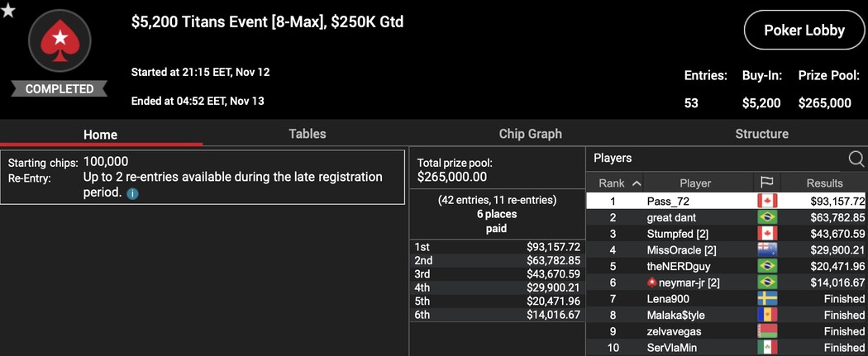Click Sweden flag next to Lena900
The width and height of the screenshot is (868, 356).
pyautogui.click(x=767, y=298)
